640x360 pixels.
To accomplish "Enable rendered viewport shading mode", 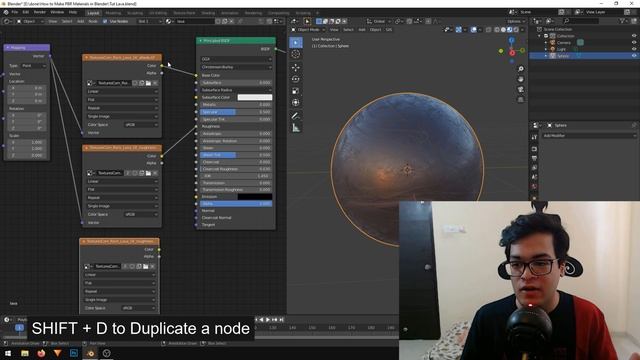I will tap(516, 30).
